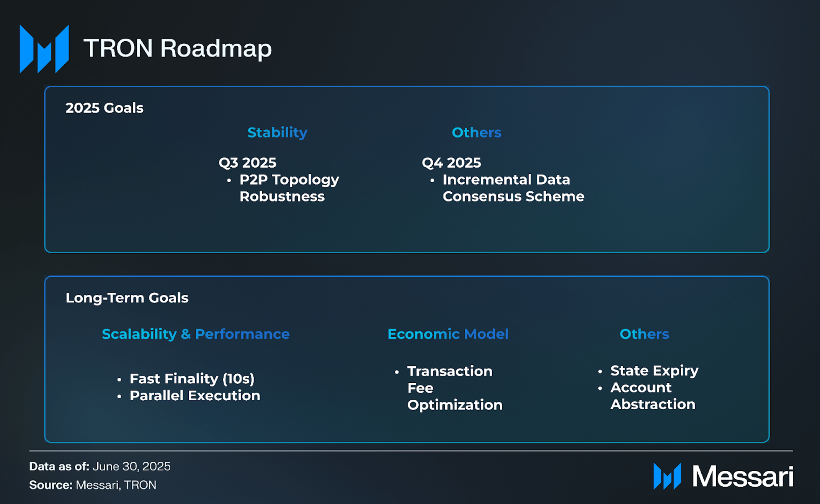Select the '2025 Goals' heading
The height and width of the screenshot is (504, 820).
pos(105,108)
